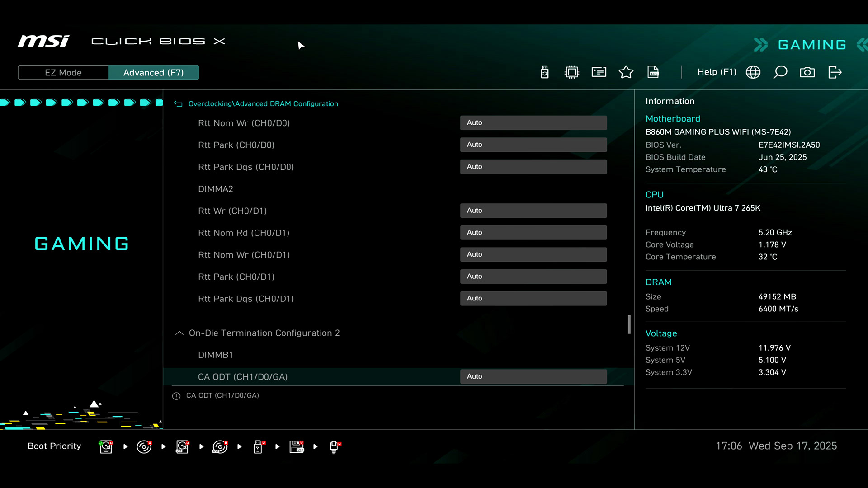This screenshot has width=868, height=488.
Task: Click the language globe icon
Action: click(x=753, y=72)
